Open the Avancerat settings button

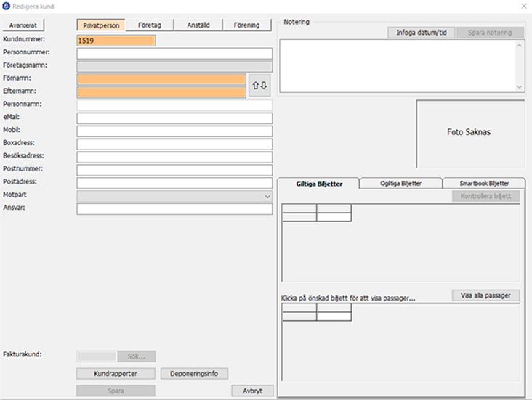click(x=23, y=25)
